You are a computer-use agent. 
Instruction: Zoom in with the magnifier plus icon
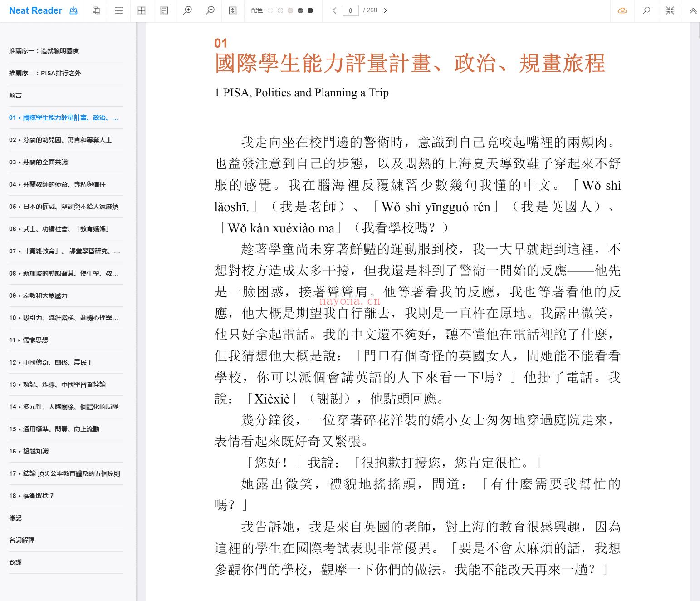tap(187, 10)
